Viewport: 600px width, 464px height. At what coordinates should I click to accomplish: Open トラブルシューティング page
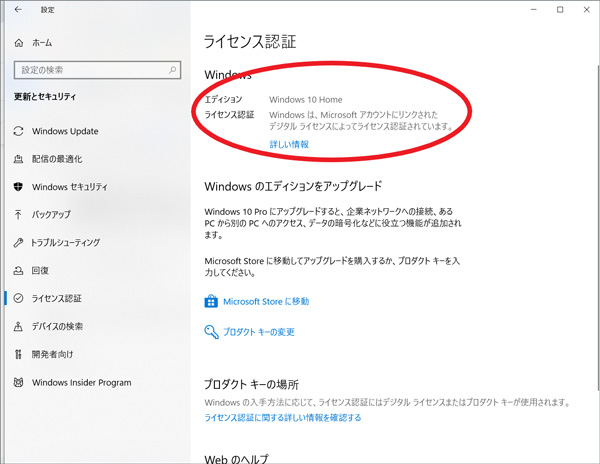[x=65, y=243]
